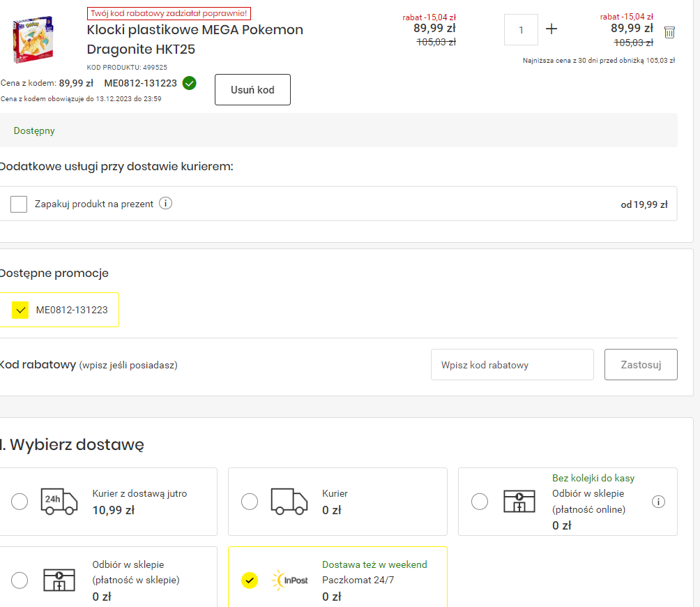
Task: Click store pickup icon for in-store payment
Action: coord(59,580)
